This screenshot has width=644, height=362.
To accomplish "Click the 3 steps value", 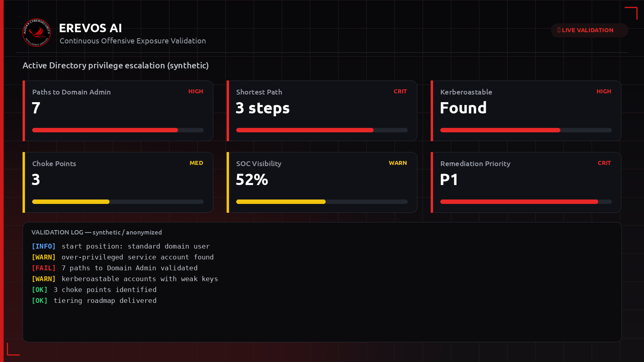I will click(x=263, y=108).
